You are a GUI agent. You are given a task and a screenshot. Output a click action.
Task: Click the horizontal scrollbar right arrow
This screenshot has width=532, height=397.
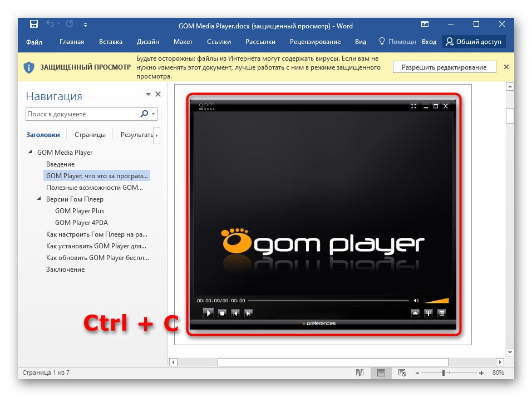pyautogui.click(x=500, y=362)
